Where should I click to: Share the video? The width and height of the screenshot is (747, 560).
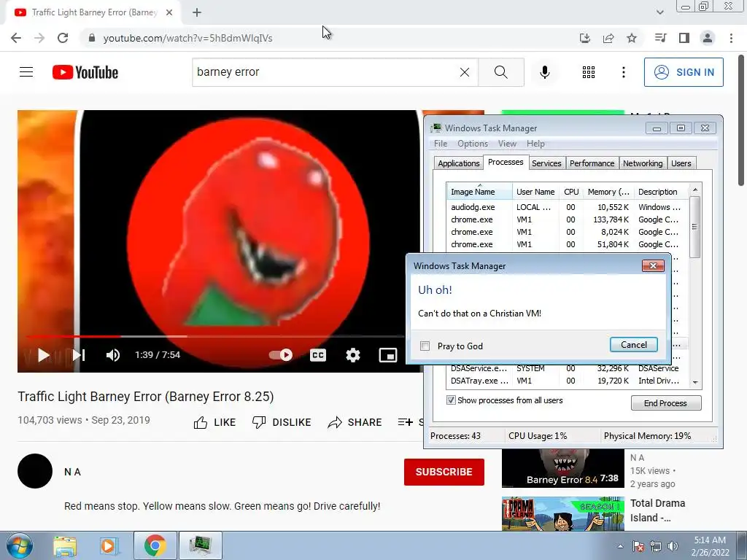click(x=355, y=422)
